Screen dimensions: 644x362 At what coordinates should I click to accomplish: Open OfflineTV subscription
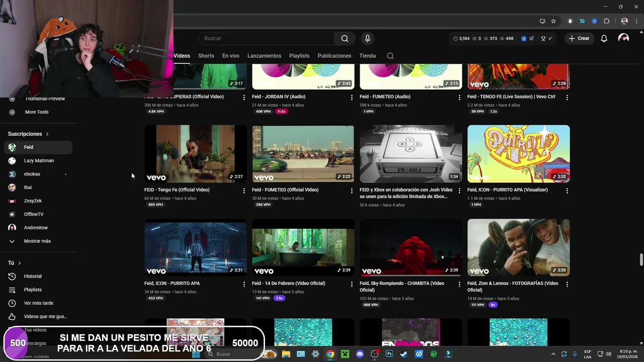38,214
